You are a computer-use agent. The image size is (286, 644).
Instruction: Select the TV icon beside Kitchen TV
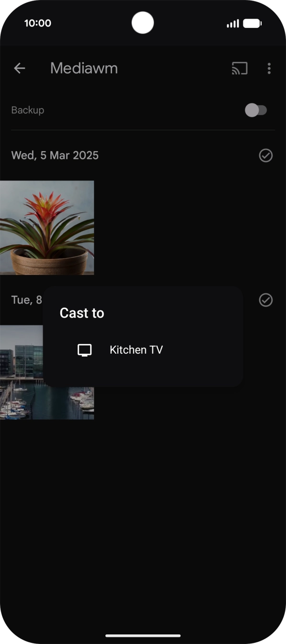84,350
